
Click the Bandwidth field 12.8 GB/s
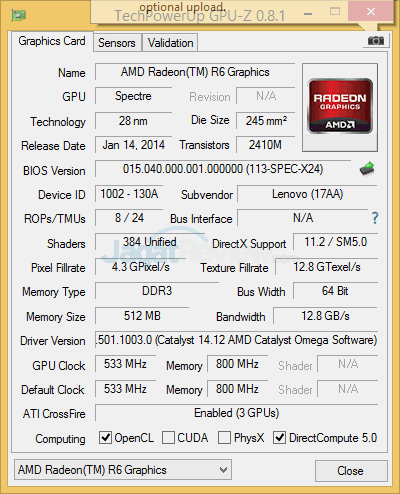[x=325, y=316]
